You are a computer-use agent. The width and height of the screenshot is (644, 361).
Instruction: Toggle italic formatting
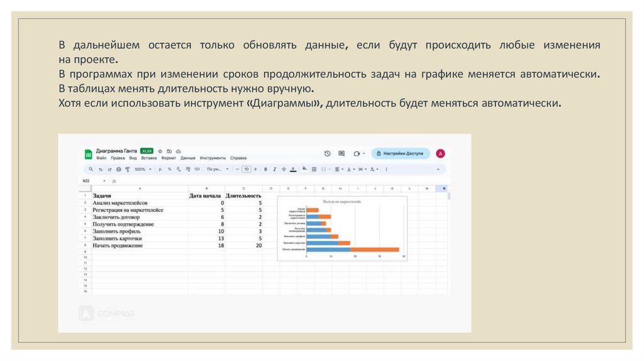(275, 169)
